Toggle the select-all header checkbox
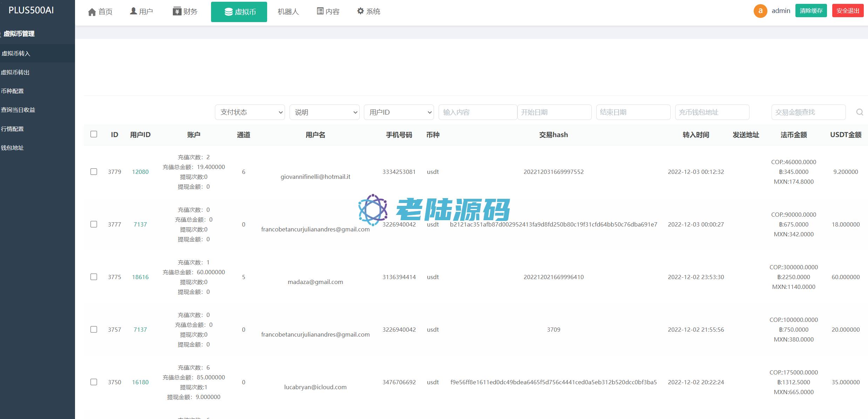Screen dimensions: 868x419 tap(94, 134)
